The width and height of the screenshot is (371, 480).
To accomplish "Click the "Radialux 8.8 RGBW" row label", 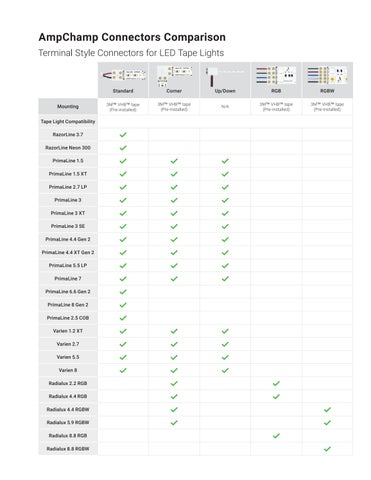I will [x=68, y=449].
